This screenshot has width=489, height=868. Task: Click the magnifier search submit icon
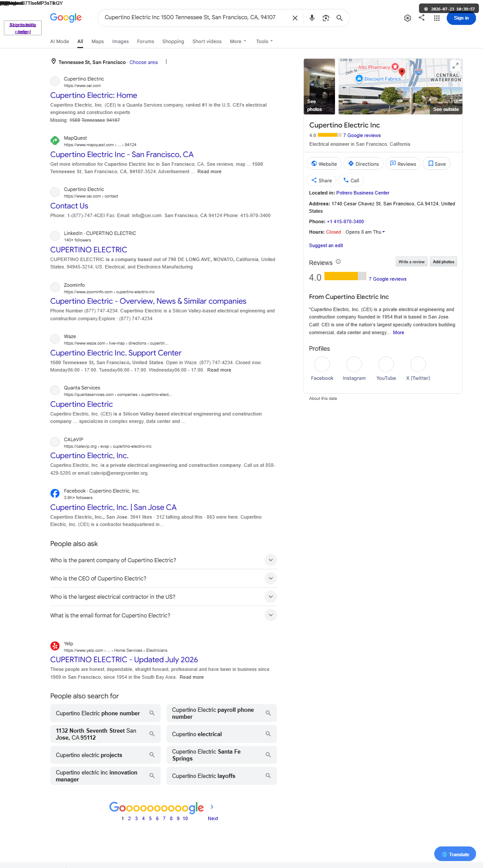(340, 18)
